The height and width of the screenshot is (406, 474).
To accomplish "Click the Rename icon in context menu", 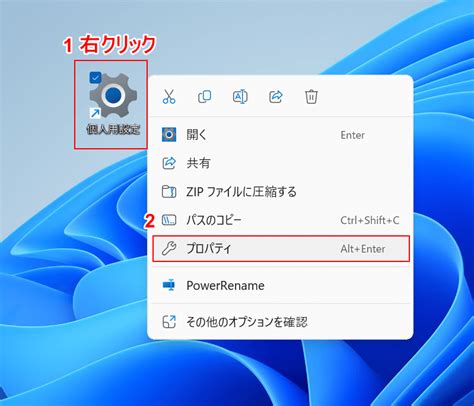I will coord(240,97).
